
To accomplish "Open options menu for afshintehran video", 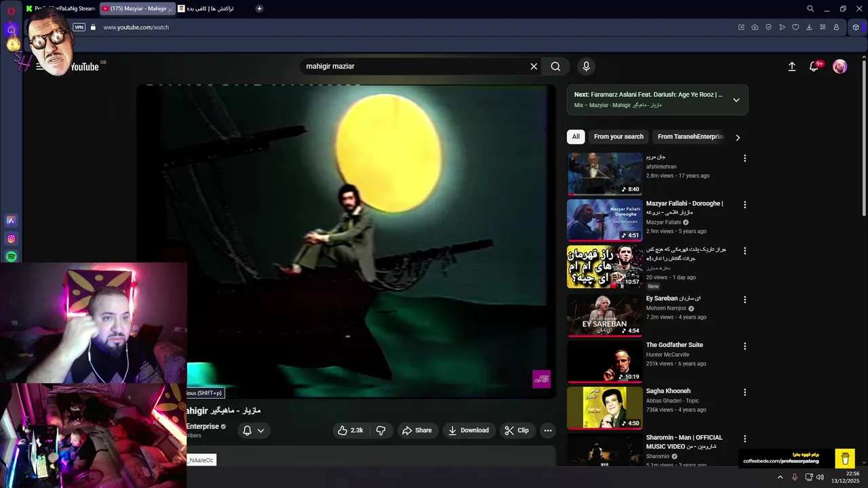I will pyautogui.click(x=745, y=159).
